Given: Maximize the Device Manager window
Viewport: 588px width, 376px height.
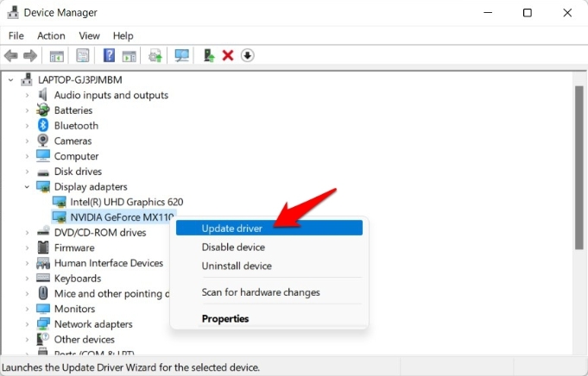Looking at the screenshot, I should coord(528,13).
